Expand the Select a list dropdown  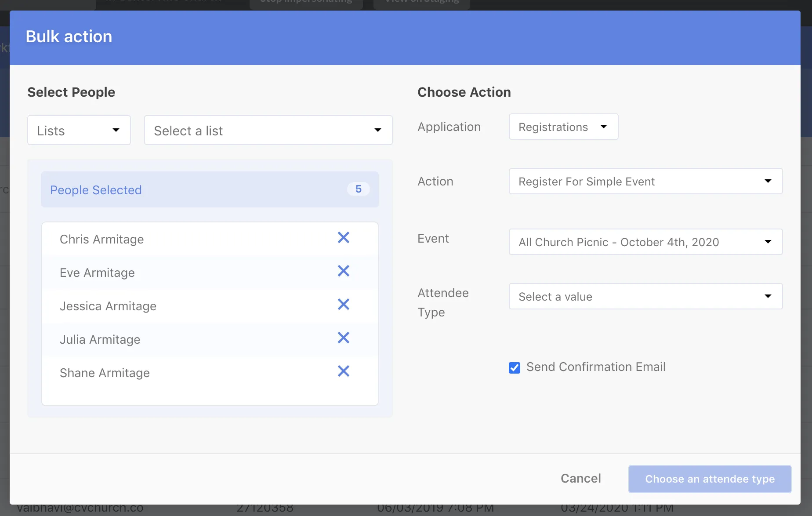click(x=268, y=131)
